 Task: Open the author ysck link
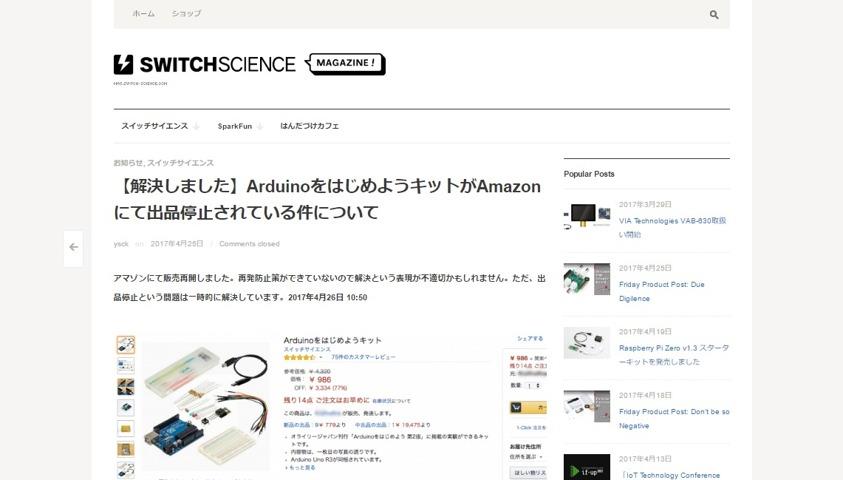coord(121,244)
